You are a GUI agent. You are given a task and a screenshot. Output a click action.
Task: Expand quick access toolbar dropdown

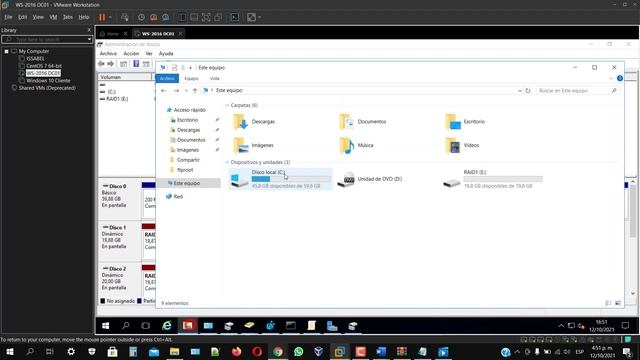191,68
